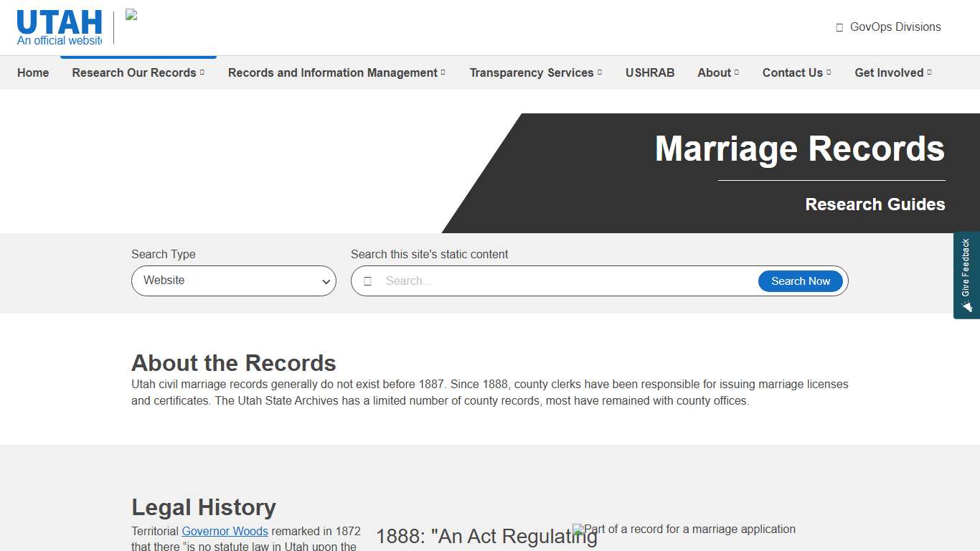Click the megaphone icon on the Give Feedback tab
Viewport: 980px width, 551px height.
[966, 307]
